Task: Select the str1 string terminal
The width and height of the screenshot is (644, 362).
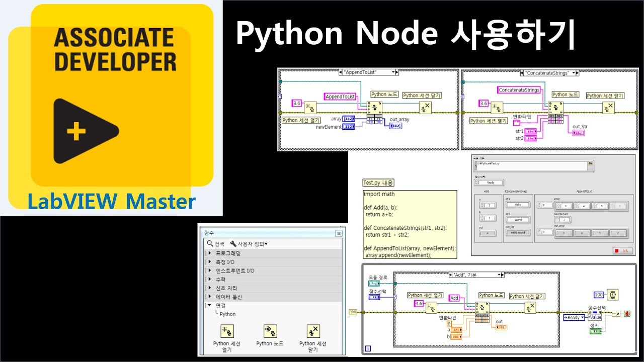Action: click(x=530, y=131)
